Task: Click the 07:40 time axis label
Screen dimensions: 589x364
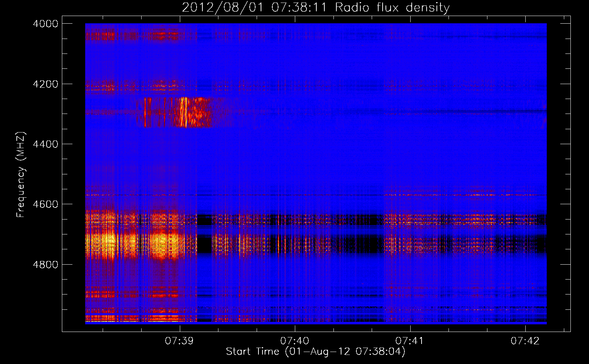Action: click(294, 341)
